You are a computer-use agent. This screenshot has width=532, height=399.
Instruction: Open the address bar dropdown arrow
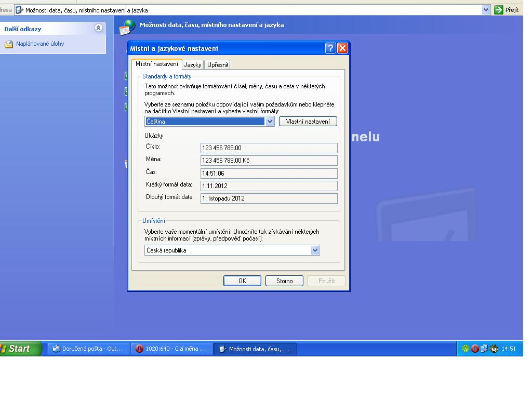click(x=486, y=10)
